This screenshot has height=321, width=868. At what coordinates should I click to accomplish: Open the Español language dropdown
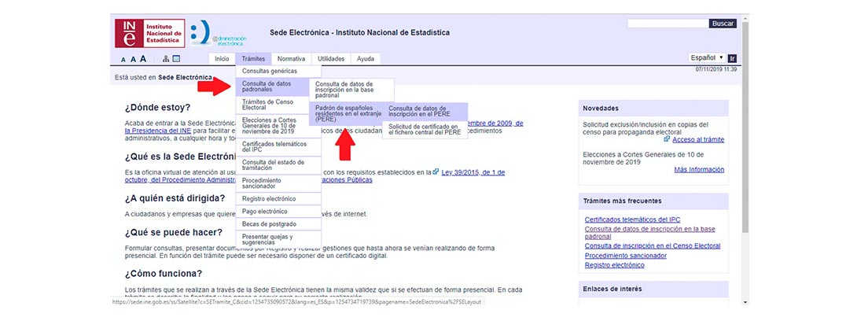point(707,58)
